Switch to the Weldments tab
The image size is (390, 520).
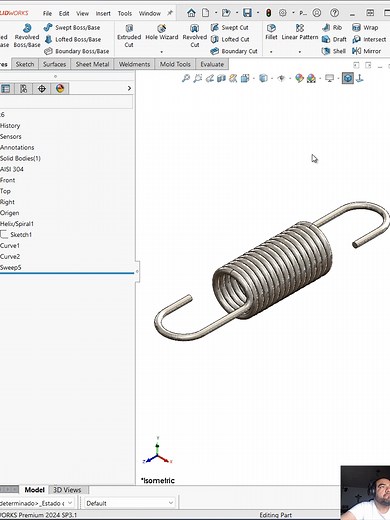[x=134, y=64]
